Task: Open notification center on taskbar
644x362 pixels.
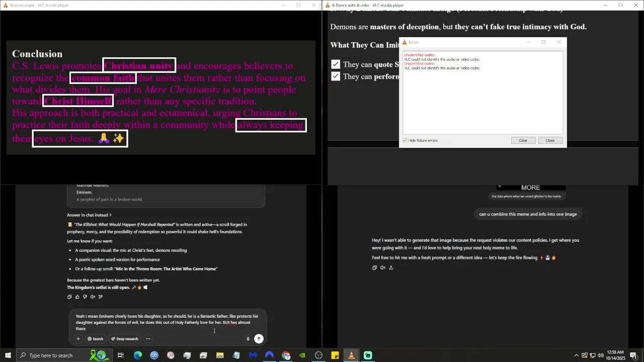Action: coord(633,355)
